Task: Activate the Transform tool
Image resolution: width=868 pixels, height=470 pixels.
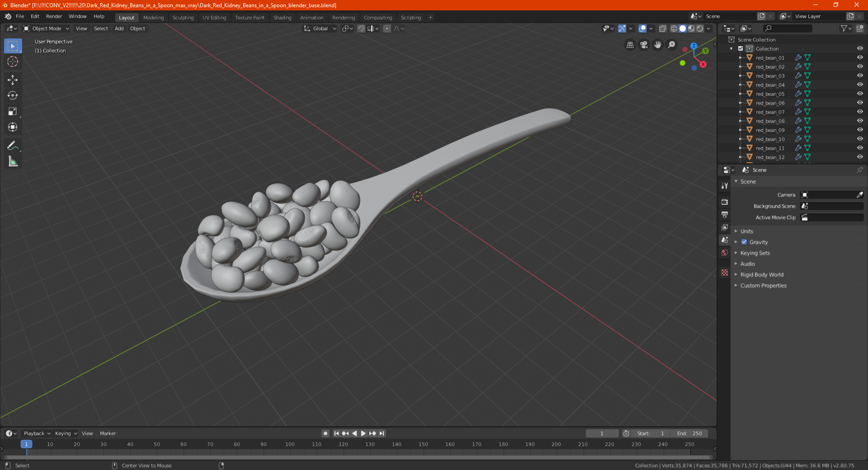Action: [13, 127]
